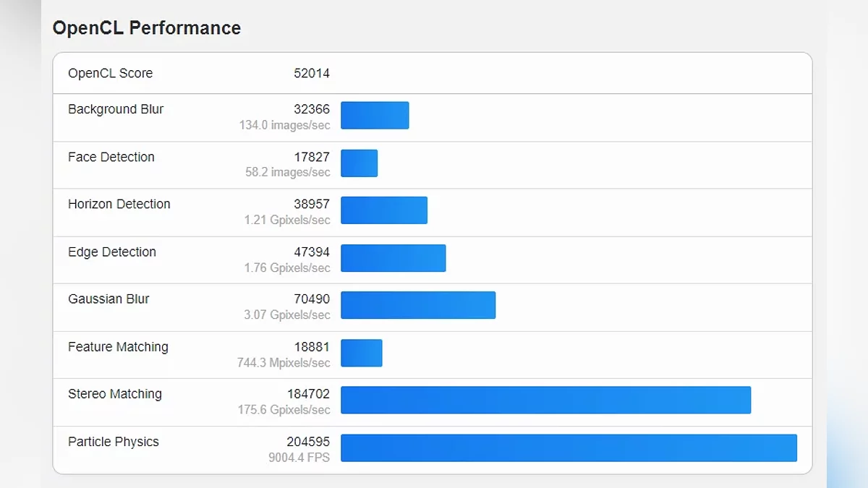Select the Horizon Detection label
Screen dimensions: 868x488
pos(119,204)
